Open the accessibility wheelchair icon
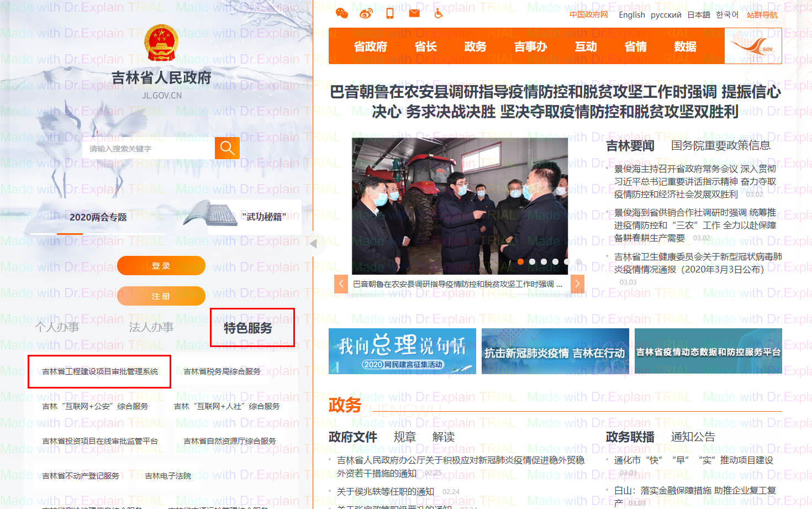Image resolution: width=812 pixels, height=509 pixels. [439, 13]
